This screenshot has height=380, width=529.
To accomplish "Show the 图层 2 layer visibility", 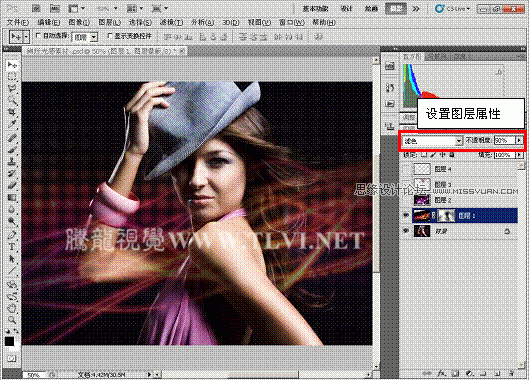I will [x=406, y=200].
